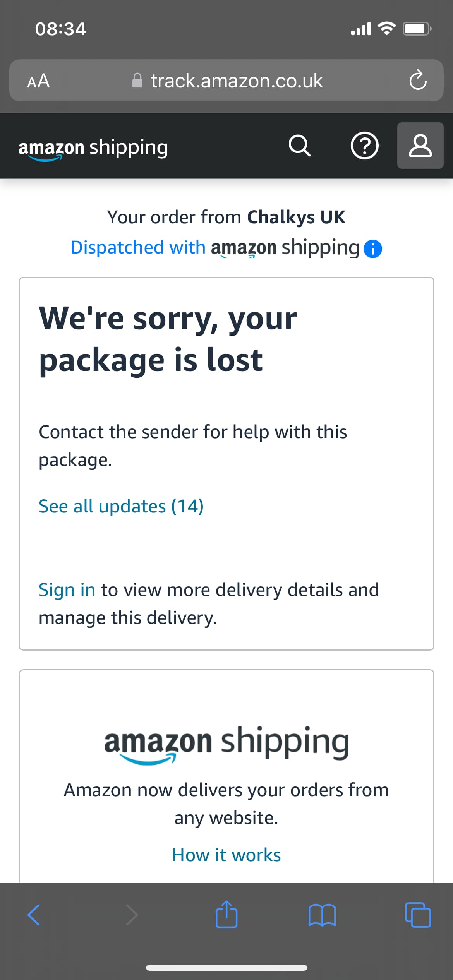Tap the search magnifier icon
Image resolution: width=453 pixels, height=980 pixels.
pyautogui.click(x=300, y=146)
